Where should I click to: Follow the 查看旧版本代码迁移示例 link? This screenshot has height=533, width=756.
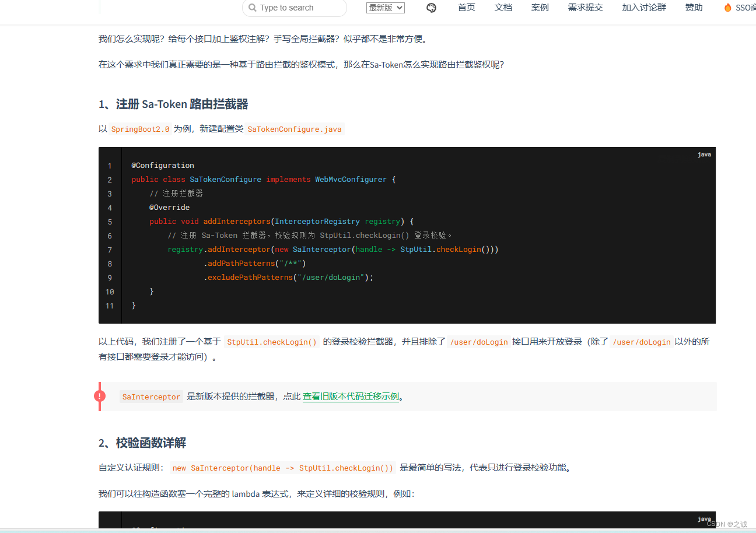(351, 397)
